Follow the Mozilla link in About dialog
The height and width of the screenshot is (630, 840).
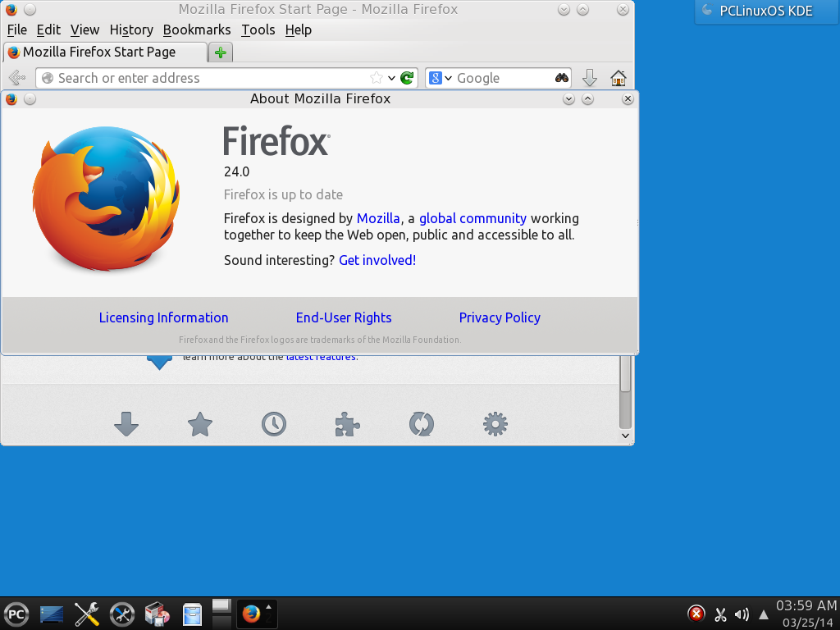pyautogui.click(x=378, y=218)
